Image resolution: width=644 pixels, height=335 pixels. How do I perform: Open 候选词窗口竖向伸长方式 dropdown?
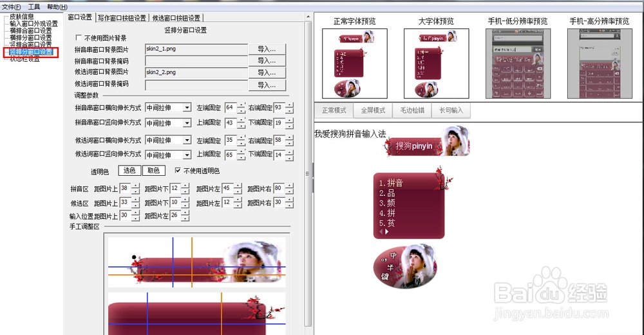(x=187, y=155)
